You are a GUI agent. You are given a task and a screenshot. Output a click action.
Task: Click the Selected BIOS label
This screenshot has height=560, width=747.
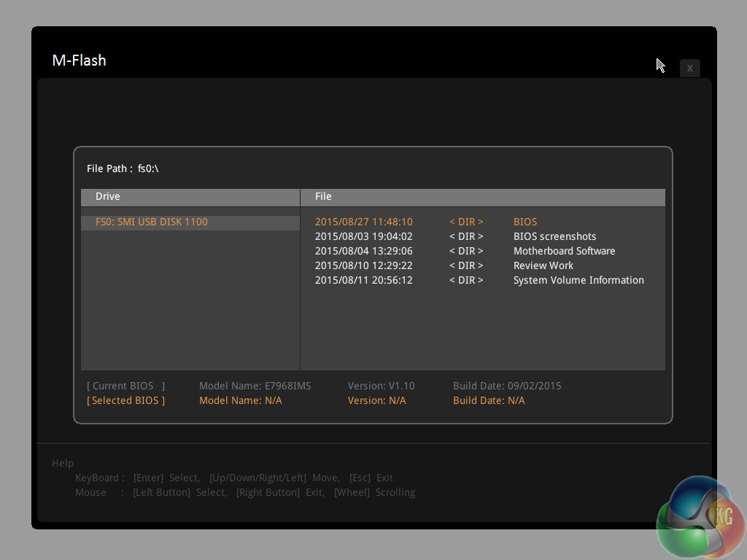click(x=126, y=400)
